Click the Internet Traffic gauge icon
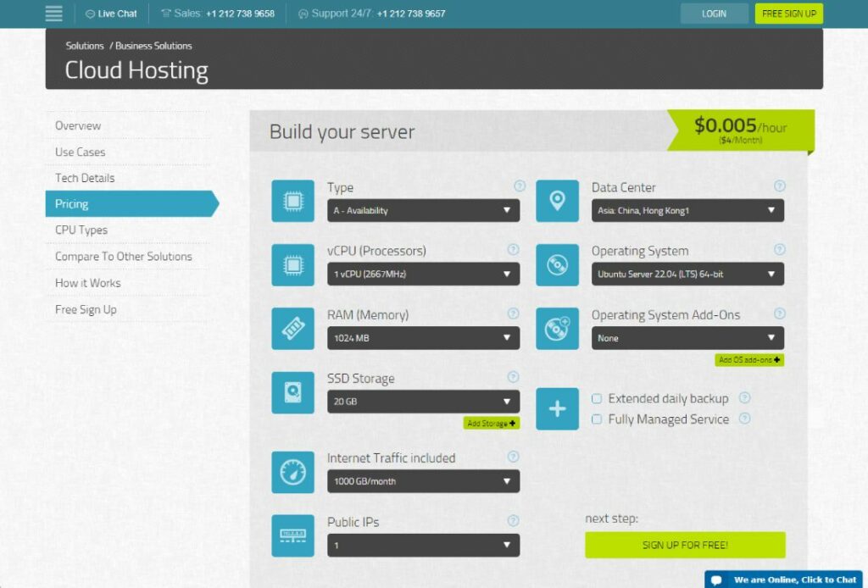The width and height of the screenshot is (868, 588). pyautogui.click(x=292, y=473)
